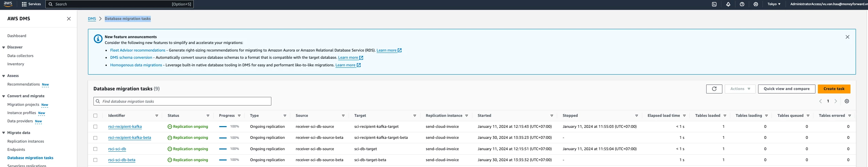Sort by Type column arrow
Viewport: 868px width, 167px height.
[x=285, y=116]
